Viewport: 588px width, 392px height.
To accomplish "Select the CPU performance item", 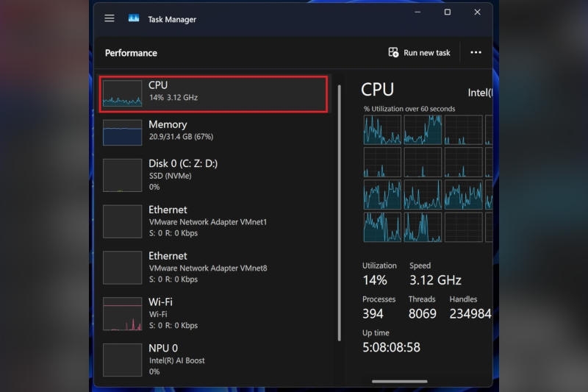I will click(x=213, y=94).
